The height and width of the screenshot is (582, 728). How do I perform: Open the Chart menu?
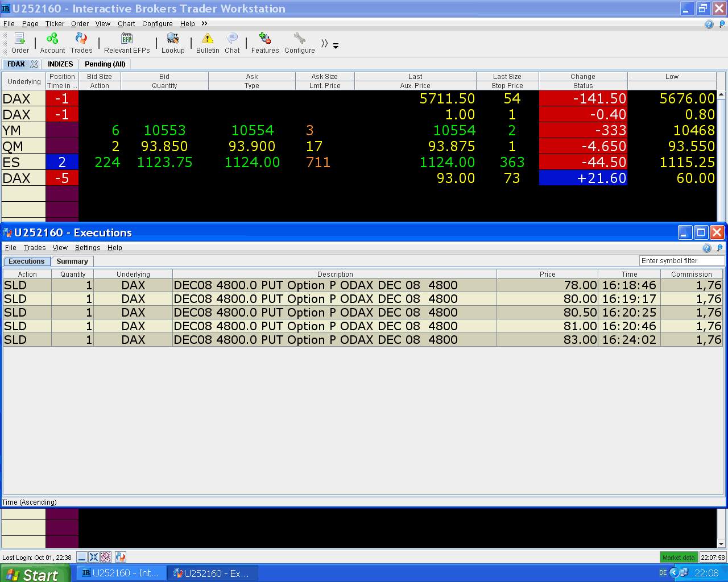click(126, 24)
